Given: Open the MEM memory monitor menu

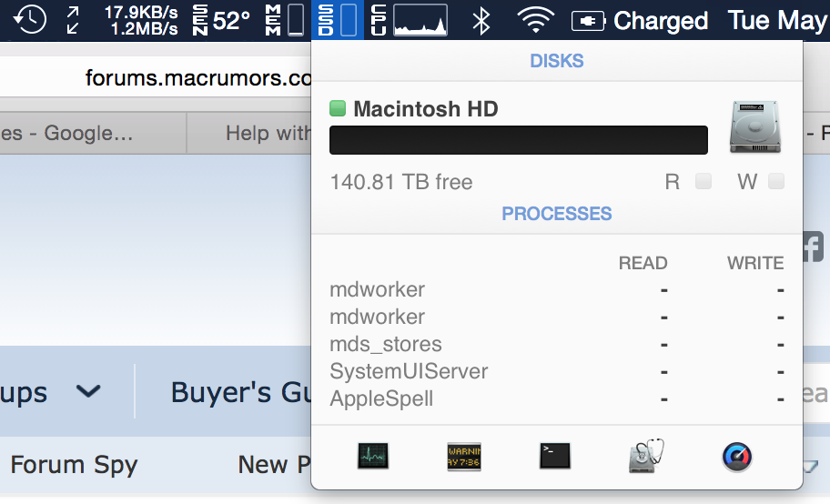Looking at the screenshot, I should (x=285, y=20).
